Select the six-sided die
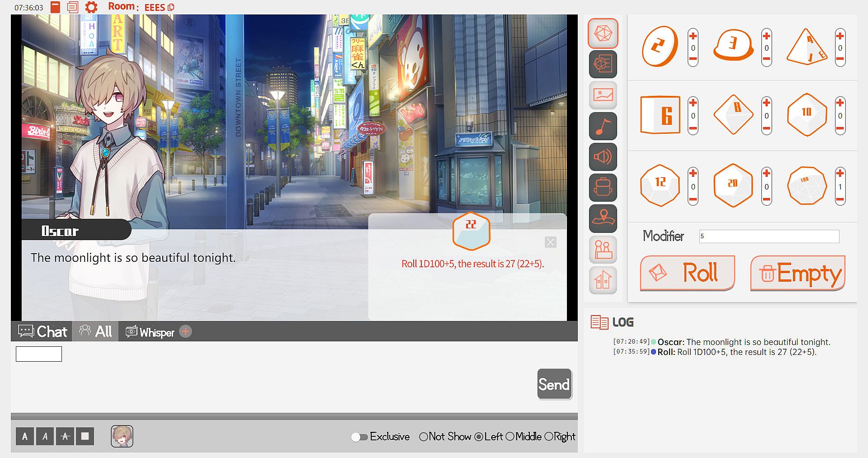Image resolution: width=868 pixels, height=458 pixels. pos(660,115)
